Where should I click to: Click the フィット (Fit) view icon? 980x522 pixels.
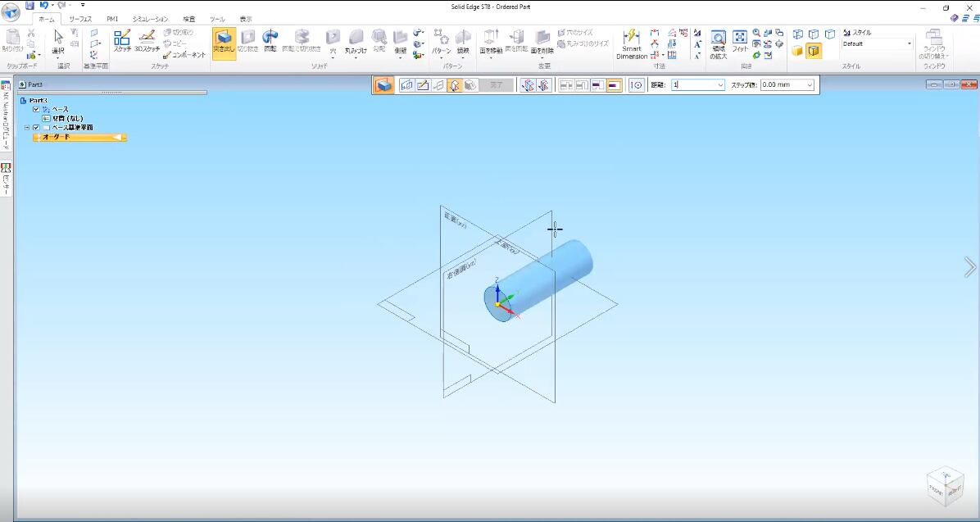click(x=740, y=41)
